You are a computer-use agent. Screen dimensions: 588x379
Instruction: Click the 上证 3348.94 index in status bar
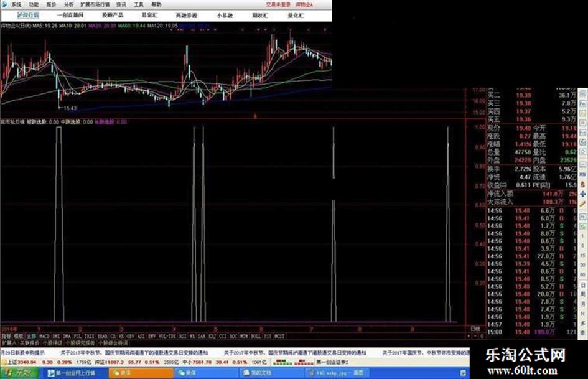pyautogui.click(x=22, y=362)
